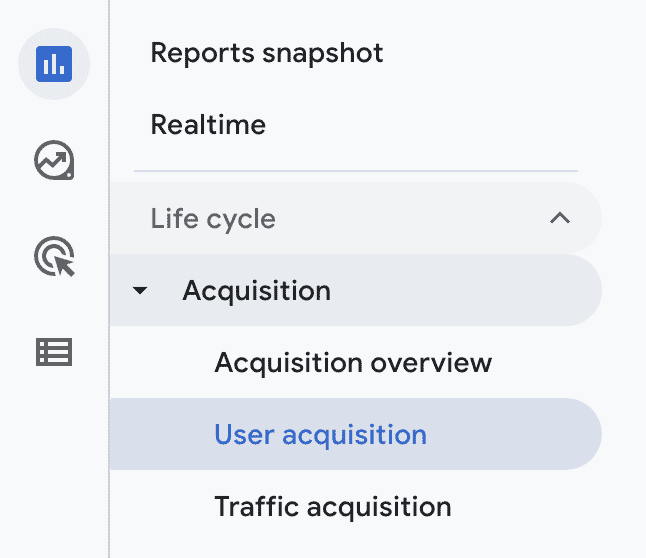646x558 pixels.
Task: Open the Explore icon in the rail
Action: 54,160
